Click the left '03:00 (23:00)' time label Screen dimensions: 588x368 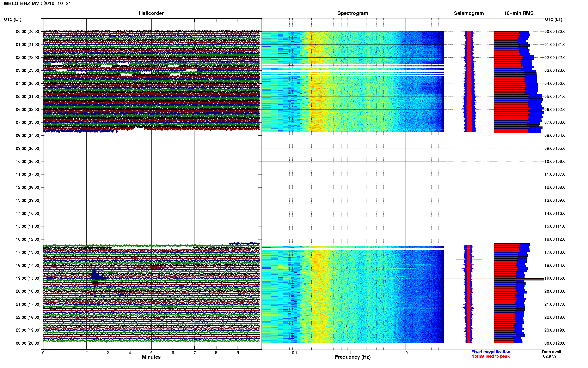(28, 70)
